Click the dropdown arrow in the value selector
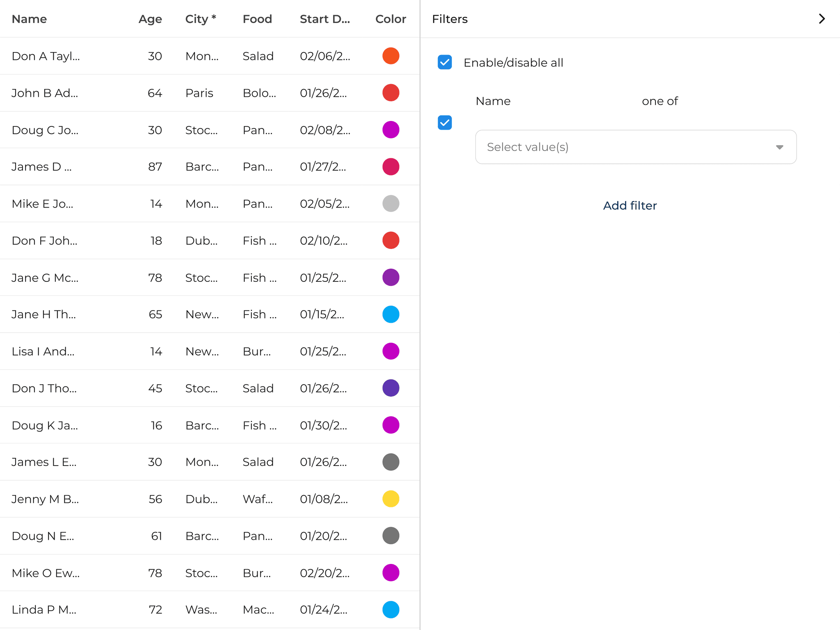The height and width of the screenshot is (630, 840). (779, 147)
